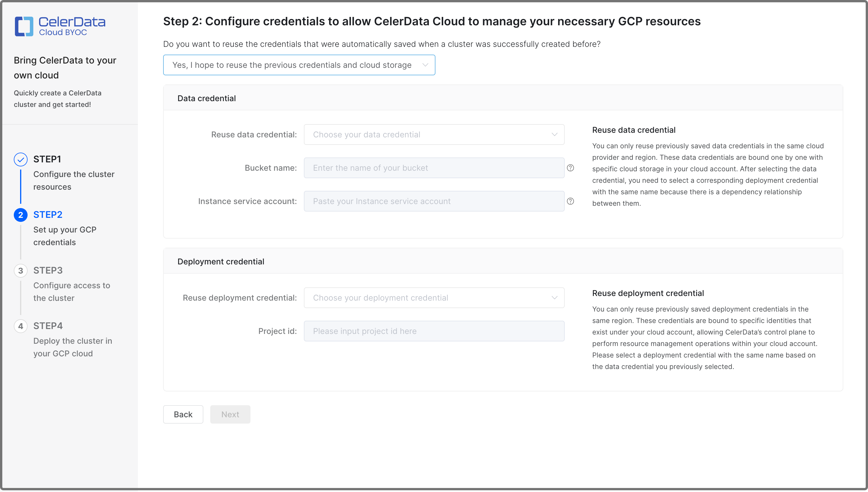Image resolution: width=868 pixels, height=492 pixels.
Task: Click the chevron on deployment credential selector
Action: (554, 298)
